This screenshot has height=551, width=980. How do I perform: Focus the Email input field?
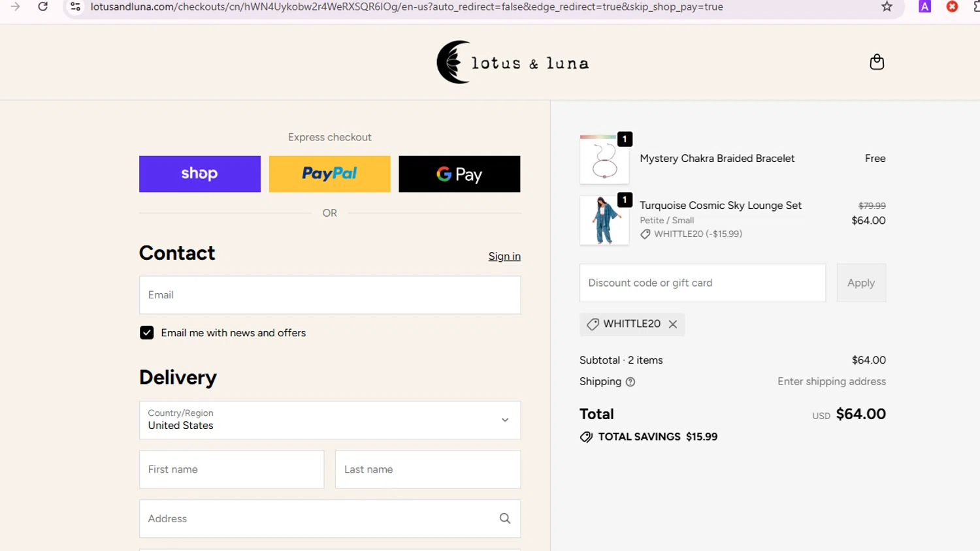click(x=330, y=295)
